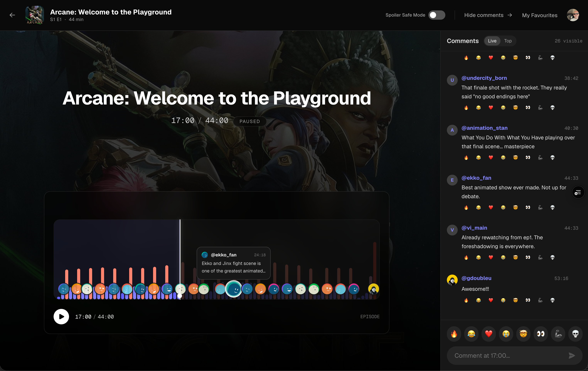The image size is (588, 371).
Task: Send large heart reaction above comment box
Action: click(x=489, y=334)
